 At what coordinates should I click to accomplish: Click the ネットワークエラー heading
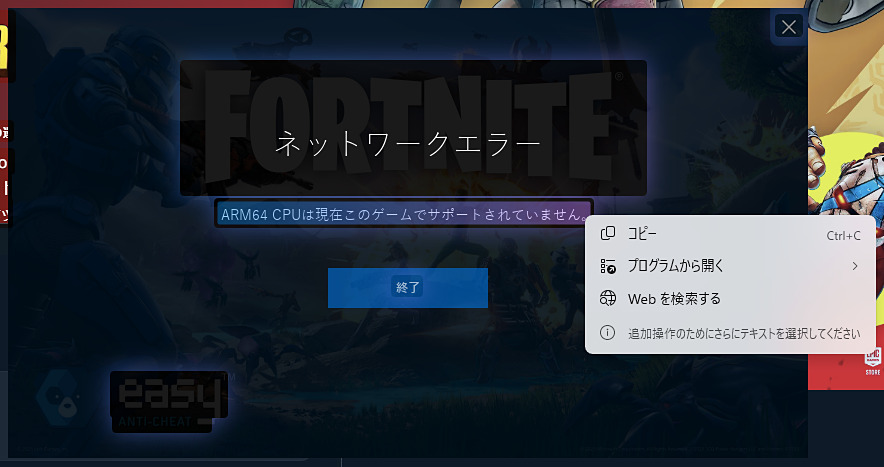coord(408,143)
